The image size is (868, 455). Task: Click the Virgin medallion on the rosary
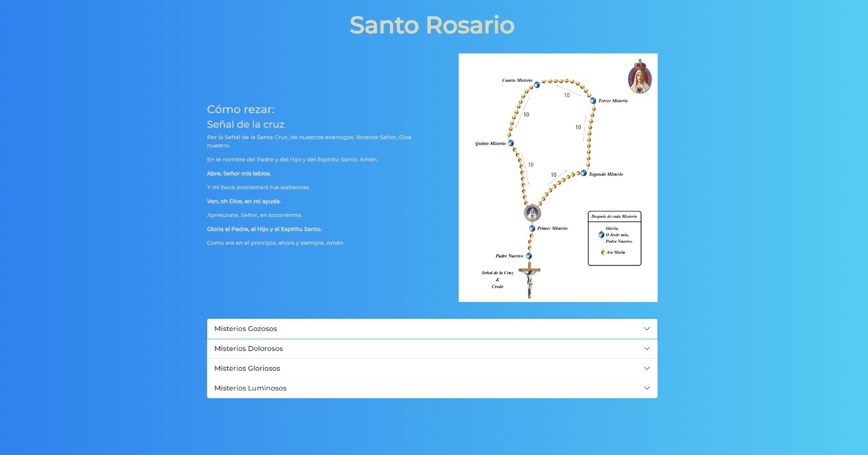click(532, 212)
